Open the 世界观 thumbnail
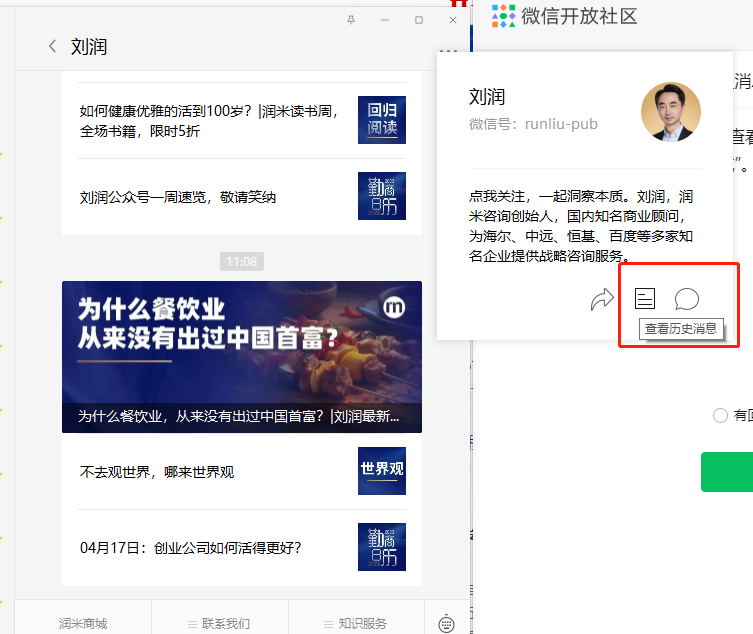The image size is (753, 634). coord(382,471)
